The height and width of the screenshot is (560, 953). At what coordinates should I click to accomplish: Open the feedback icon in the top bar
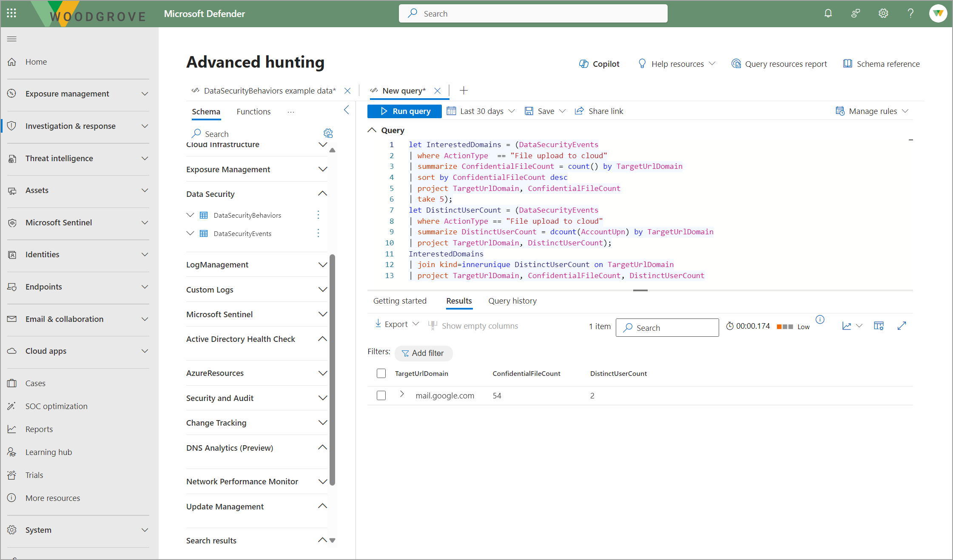855,13
